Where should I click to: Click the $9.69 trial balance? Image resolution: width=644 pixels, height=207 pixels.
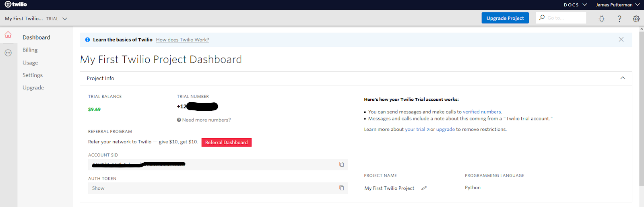click(x=95, y=110)
